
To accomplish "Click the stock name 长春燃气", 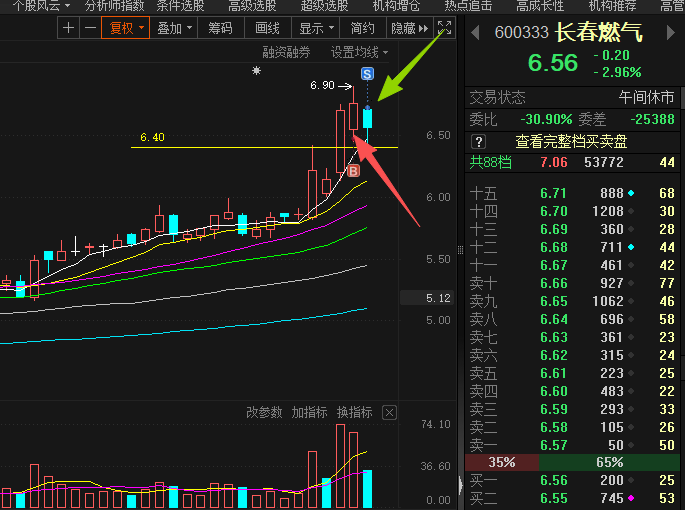I will [599, 33].
